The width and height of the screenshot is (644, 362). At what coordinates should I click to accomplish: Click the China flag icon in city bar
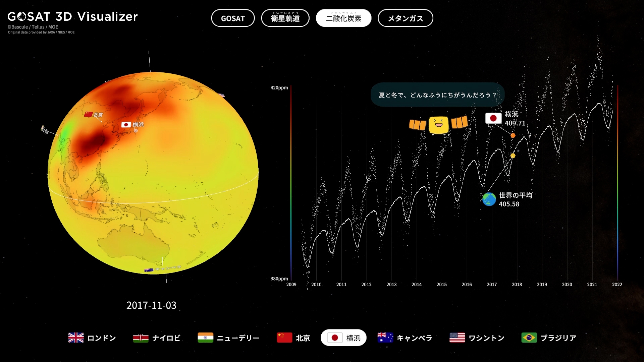284,338
